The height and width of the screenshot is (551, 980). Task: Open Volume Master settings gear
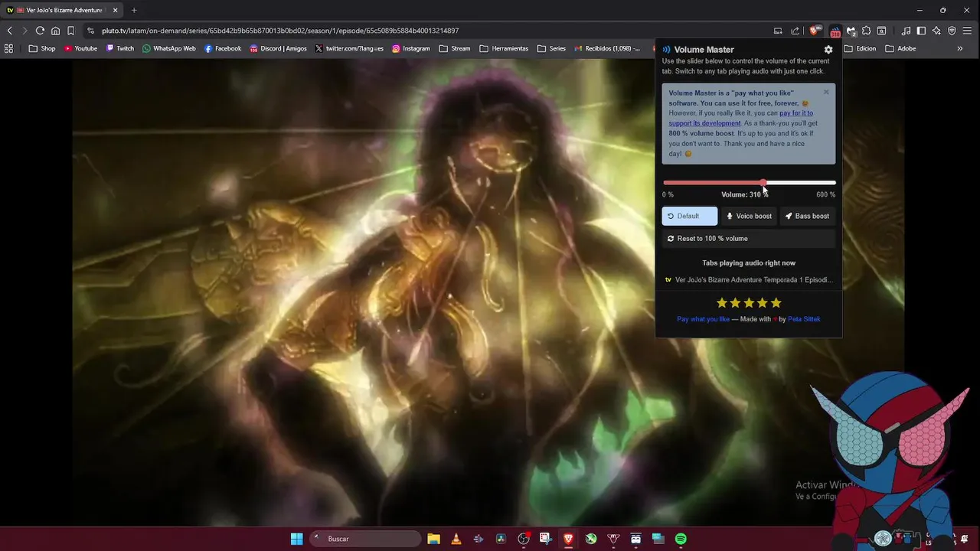tap(828, 50)
